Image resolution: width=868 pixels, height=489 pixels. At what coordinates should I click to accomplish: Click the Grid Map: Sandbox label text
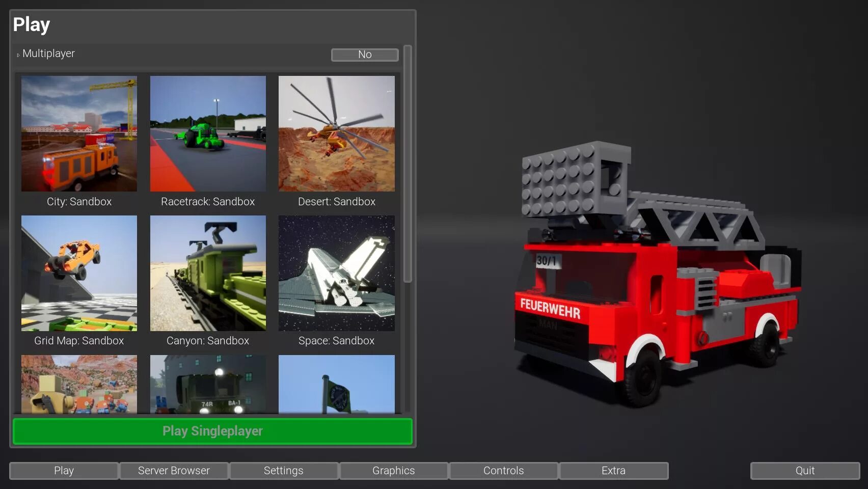[79, 341]
